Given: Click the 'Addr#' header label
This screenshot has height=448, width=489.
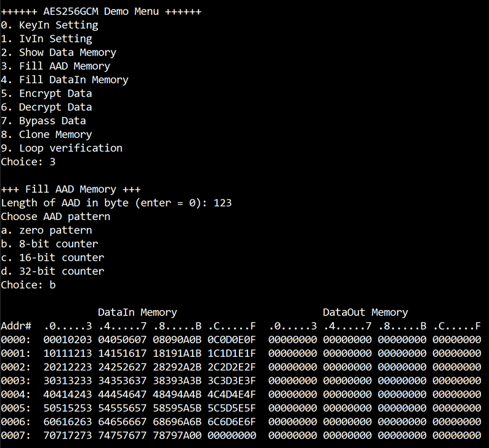Looking at the screenshot, I should point(16,327).
